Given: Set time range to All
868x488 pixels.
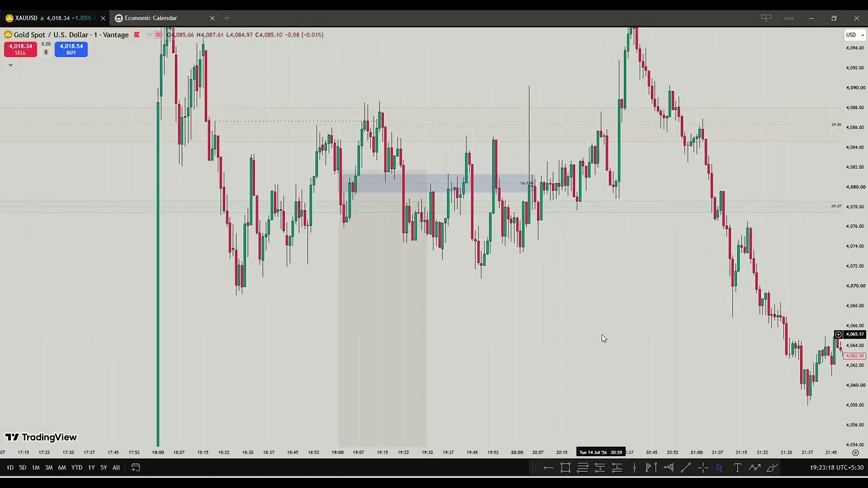Looking at the screenshot, I should click(x=116, y=468).
